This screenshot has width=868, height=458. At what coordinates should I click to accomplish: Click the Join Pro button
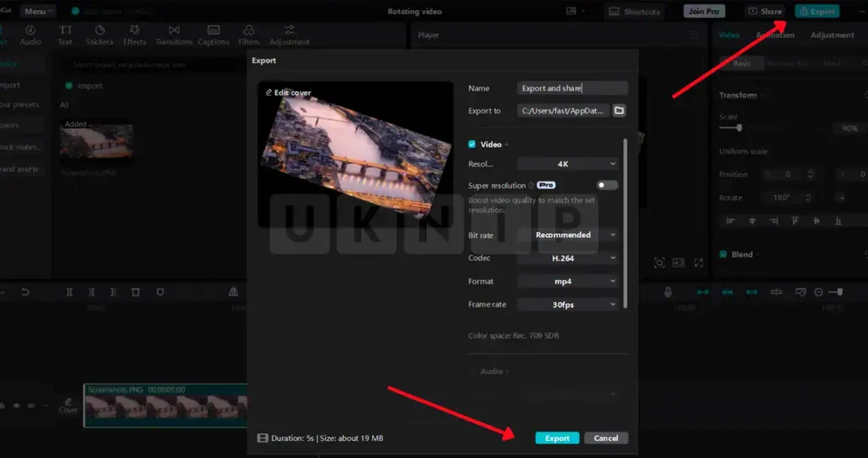pyautogui.click(x=704, y=11)
